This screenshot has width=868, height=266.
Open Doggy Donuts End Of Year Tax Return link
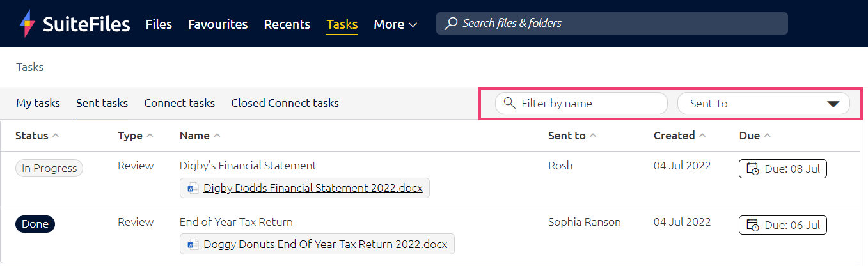pos(325,244)
